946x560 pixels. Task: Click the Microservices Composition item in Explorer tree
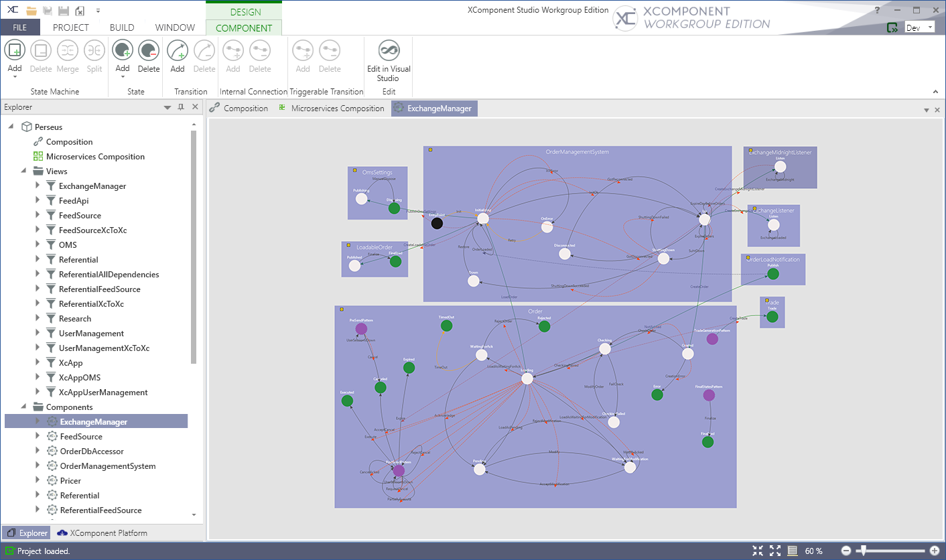point(95,157)
